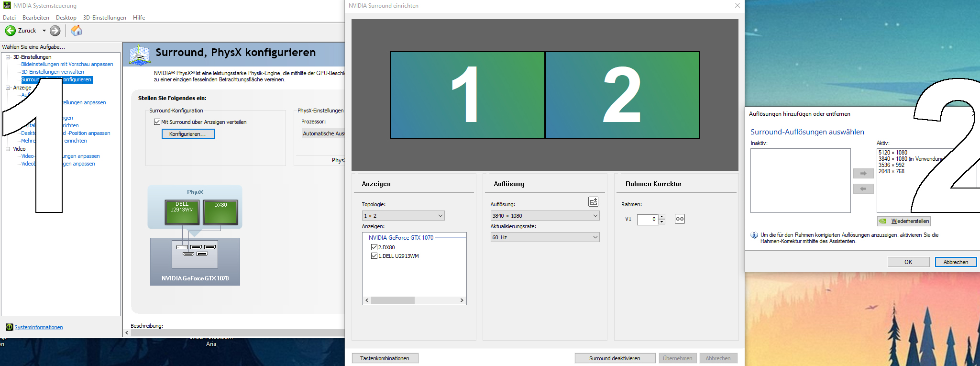Click the info icon in resolutions dialog
The width and height of the screenshot is (980, 366).
754,235
